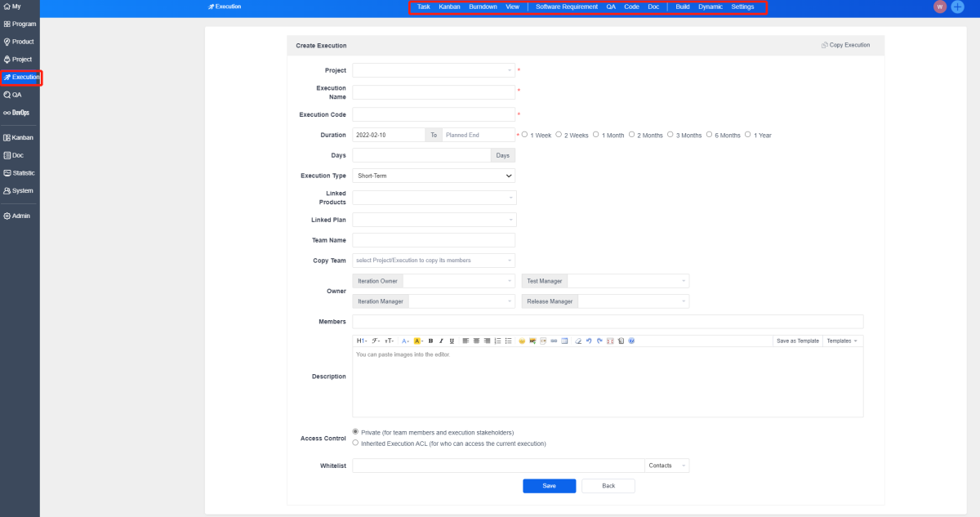Click the blue help icon in editor toolbar
This screenshot has width=980, height=517.
631,341
